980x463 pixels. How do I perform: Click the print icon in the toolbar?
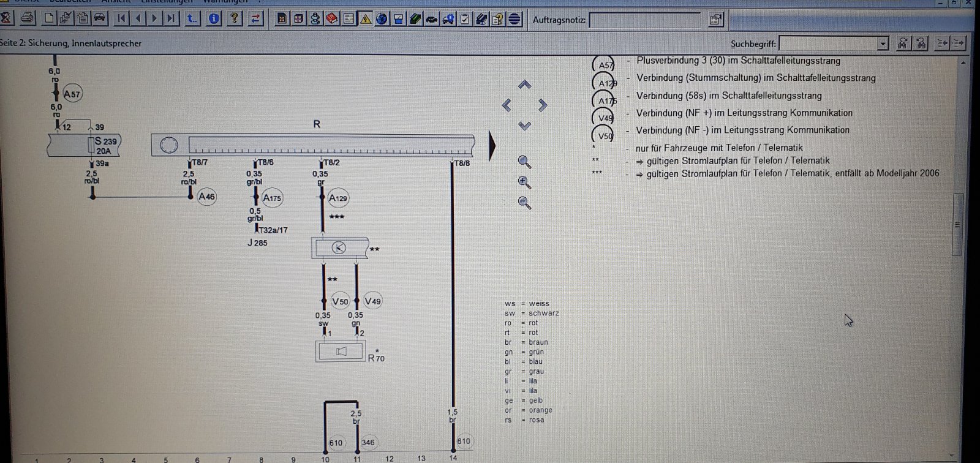coord(28,18)
